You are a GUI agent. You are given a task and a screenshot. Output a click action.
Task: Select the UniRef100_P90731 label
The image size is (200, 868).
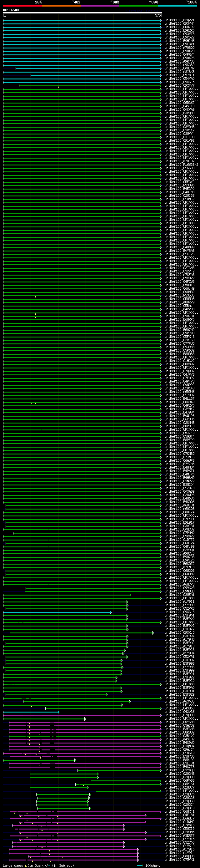[179, 316]
